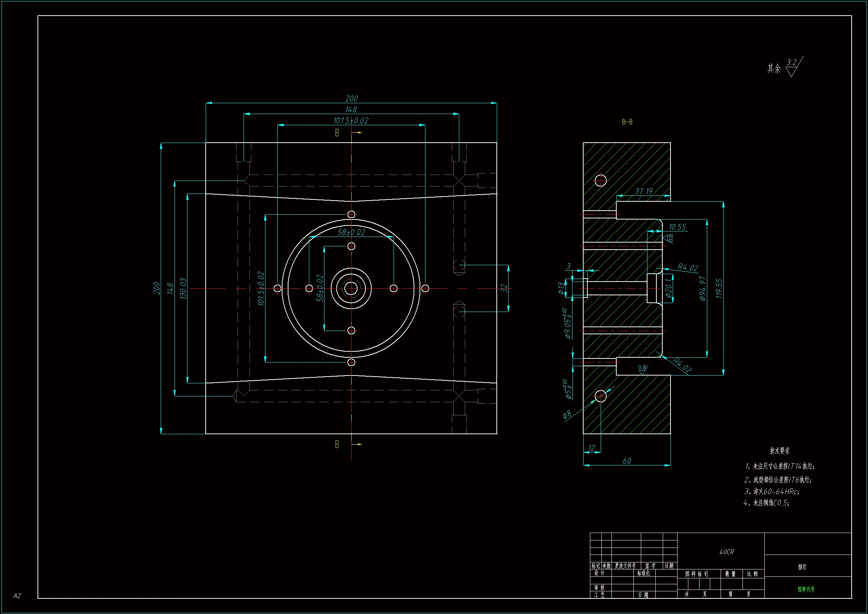Click the 130.03 vertical dimension text
868x614 pixels.
click(183, 288)
